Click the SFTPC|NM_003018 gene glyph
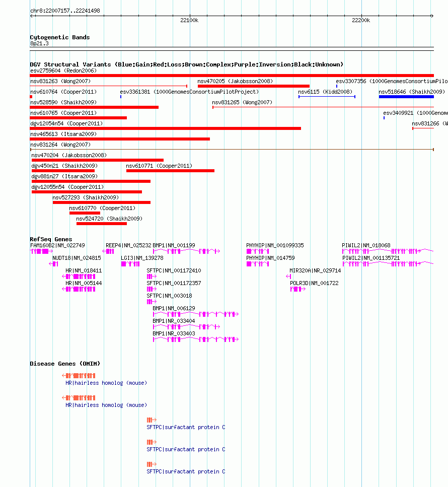The width and height of the screenshot is (448, 487). [x=152, y=302]
